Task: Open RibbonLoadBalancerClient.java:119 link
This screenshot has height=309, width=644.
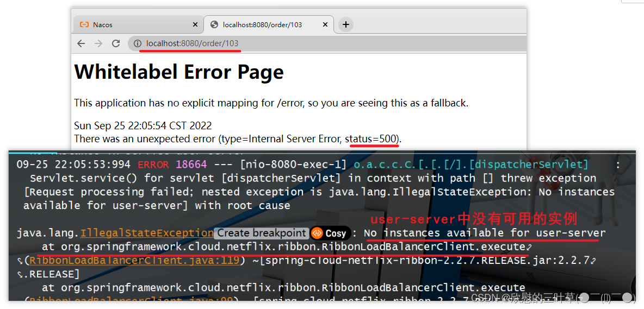Action: (134, 261)
